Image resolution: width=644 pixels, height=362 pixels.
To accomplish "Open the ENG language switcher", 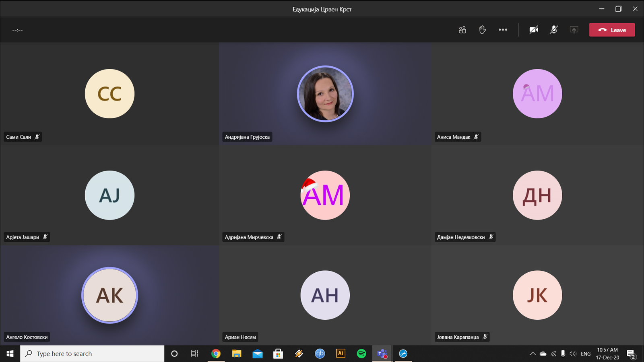I will click(x=586, y=354).
